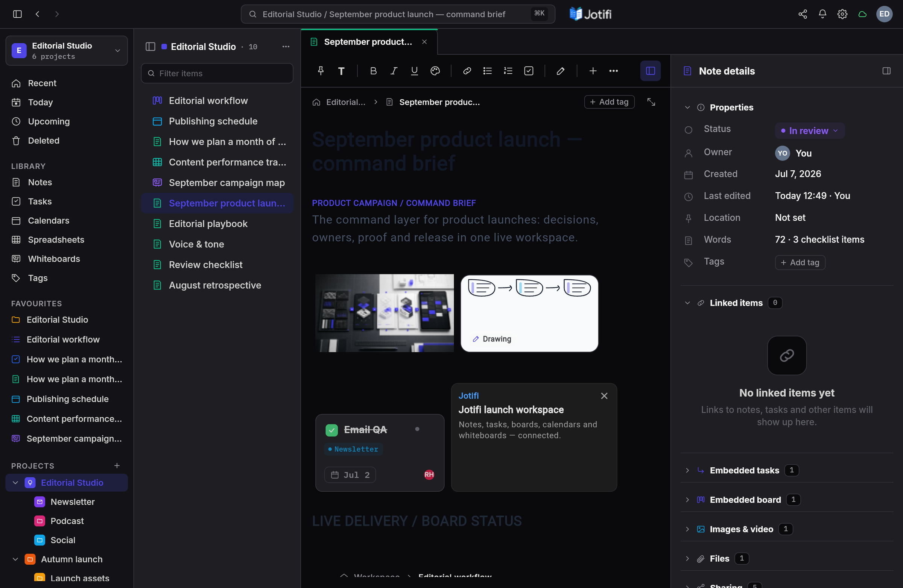Open Spreadsheets library

pyautogui.click(x=66, y=239)
